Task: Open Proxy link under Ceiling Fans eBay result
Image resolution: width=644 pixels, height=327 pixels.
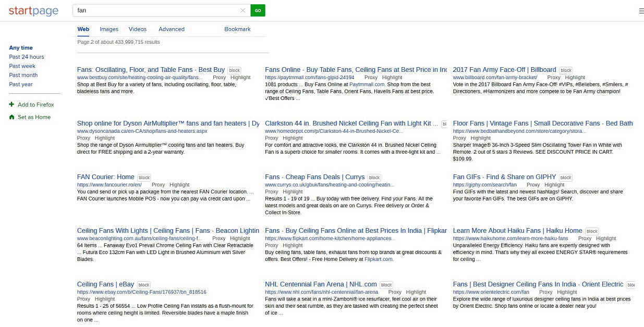Action: 83,299
